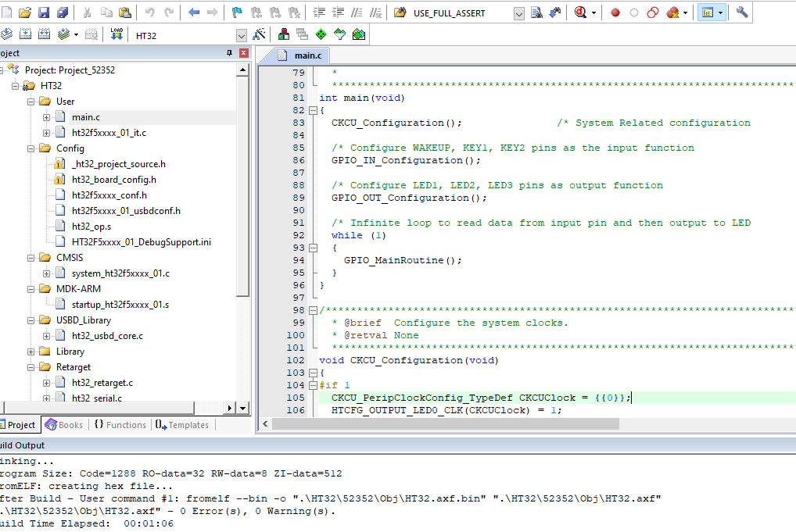Collapse comment fold at line 98
The image size is (796, 532).
pos(314,310)
